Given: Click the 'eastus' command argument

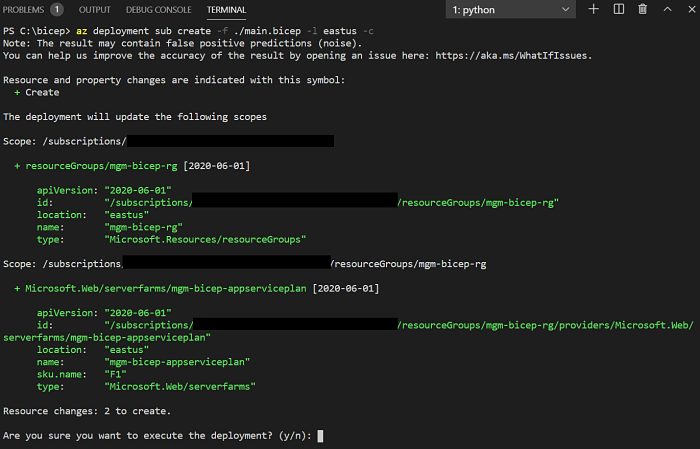Looking at the screenshot, I should [x=340, y=31].
